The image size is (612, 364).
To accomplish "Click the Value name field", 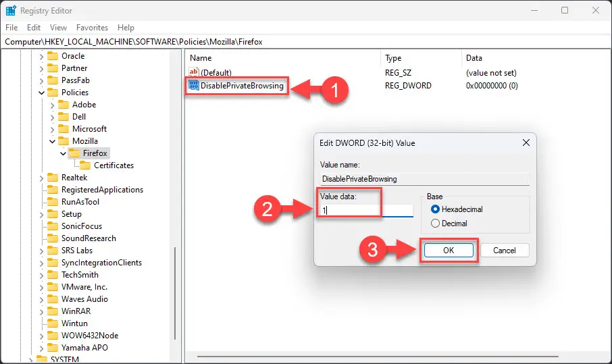I will (425, 179).
